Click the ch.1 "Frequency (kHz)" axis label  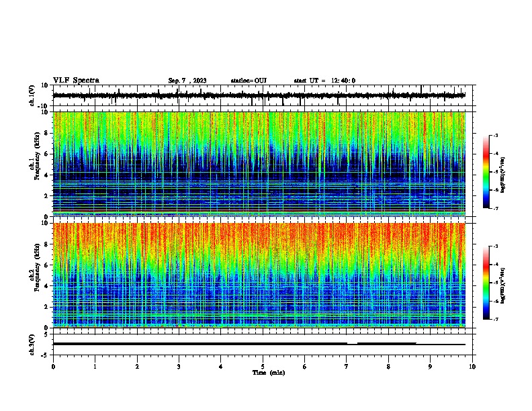[37, 156]
